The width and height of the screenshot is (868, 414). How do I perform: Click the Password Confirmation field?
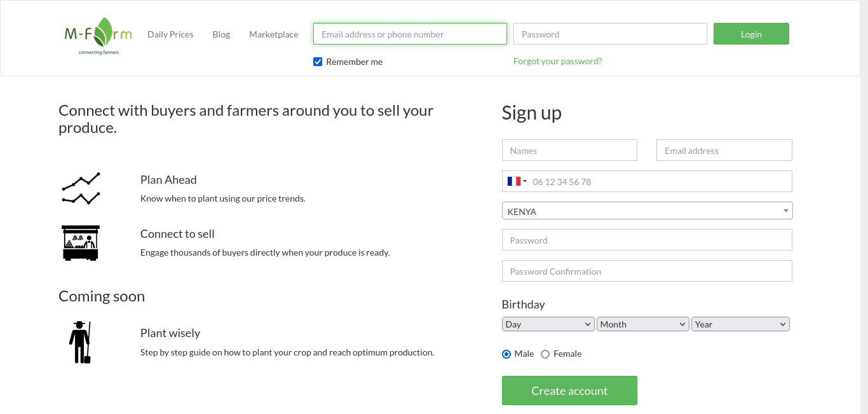pyautogui.click(x=647, y=271)
